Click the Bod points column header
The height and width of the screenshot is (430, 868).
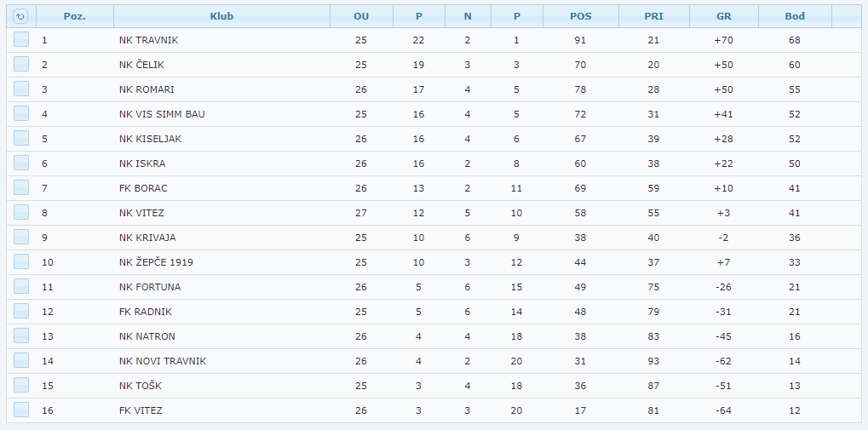[x=794, y=16]
